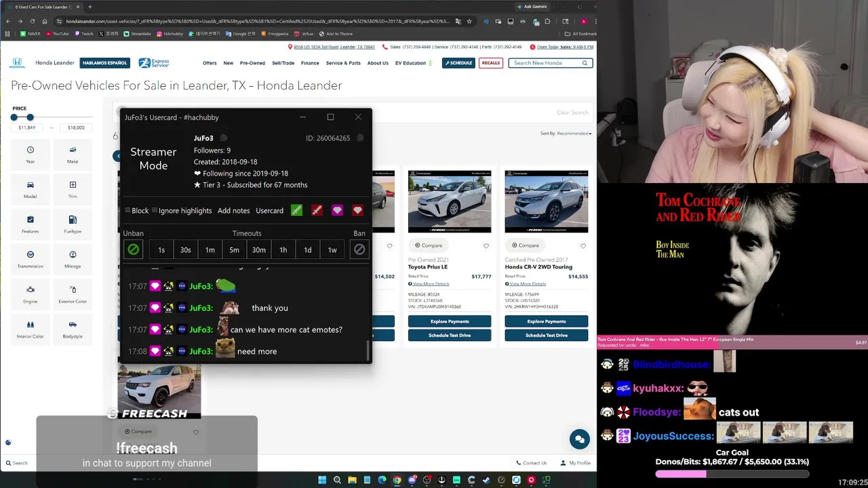Screen dimensions: 868x488
Task: Click the green Unban icon
Action: [134, 249]
